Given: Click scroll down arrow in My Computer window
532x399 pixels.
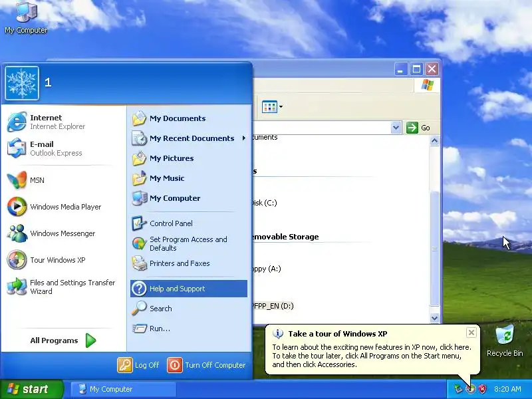Looking at the screenshot, I should (434, 318).
